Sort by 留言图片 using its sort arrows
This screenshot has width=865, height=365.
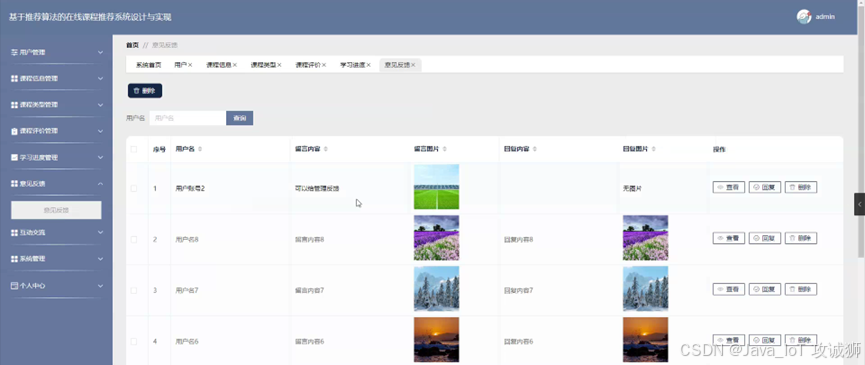445,149
